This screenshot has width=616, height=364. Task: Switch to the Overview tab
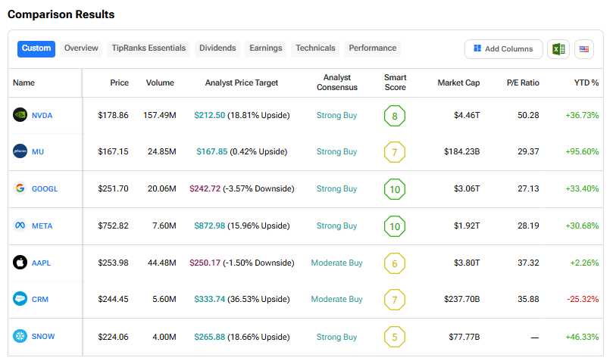pos(81,48)
